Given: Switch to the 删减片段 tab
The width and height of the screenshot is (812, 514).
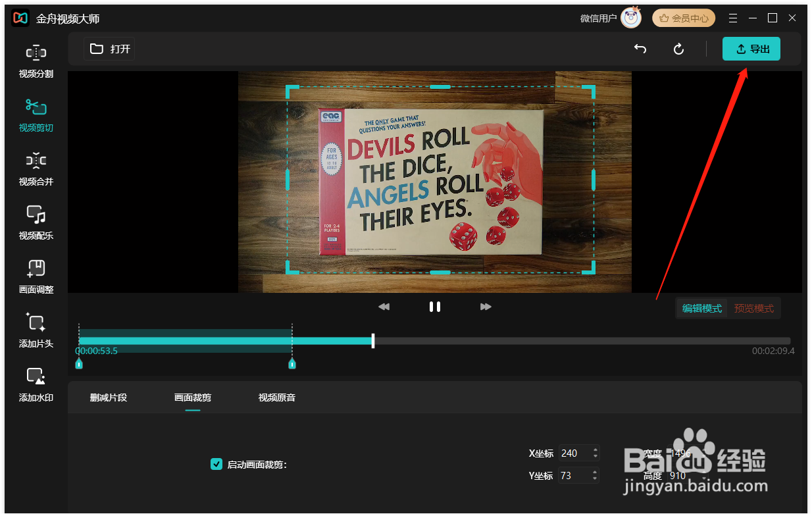Looking at the screenshot, I should coord(109,398).
